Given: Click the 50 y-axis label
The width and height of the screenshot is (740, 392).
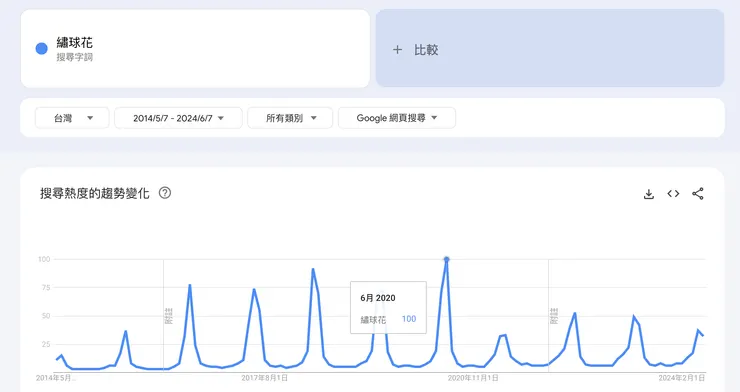Looking at the screenshot, I should pyautogui.click(x=46, y=316).
